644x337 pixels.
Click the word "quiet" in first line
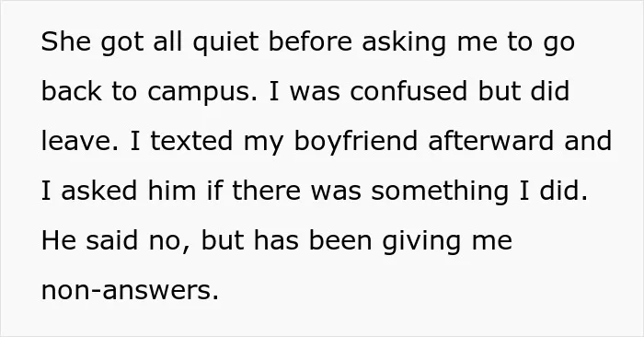coord(225,42)
